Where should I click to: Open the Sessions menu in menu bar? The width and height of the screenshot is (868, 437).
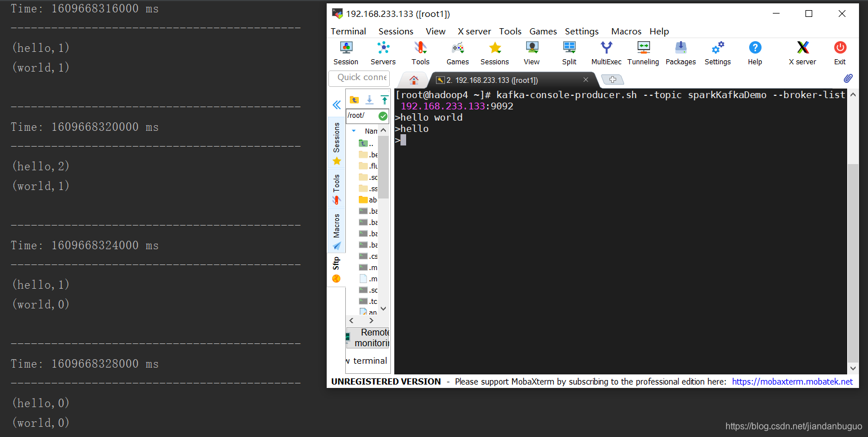[395, 32]
